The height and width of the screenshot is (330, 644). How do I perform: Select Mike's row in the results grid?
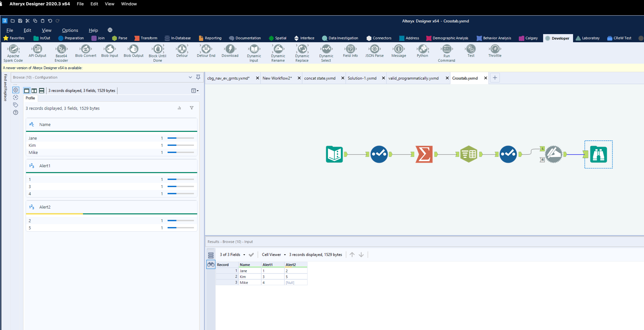pos(244,282)
